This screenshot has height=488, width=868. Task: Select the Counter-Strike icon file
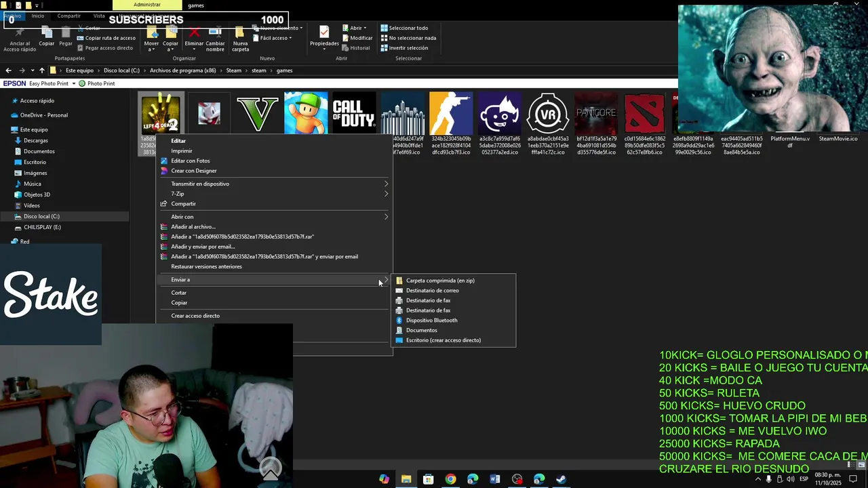pos(451,113)
